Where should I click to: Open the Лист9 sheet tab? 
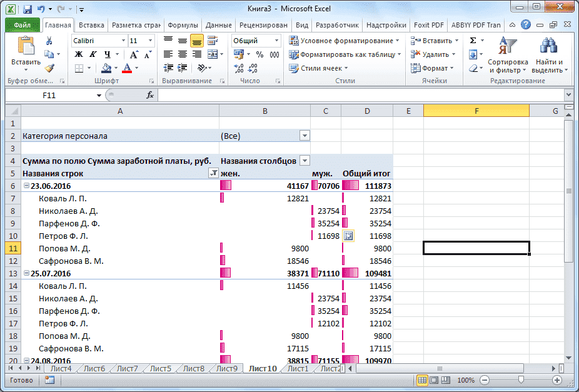coord(227,368)
